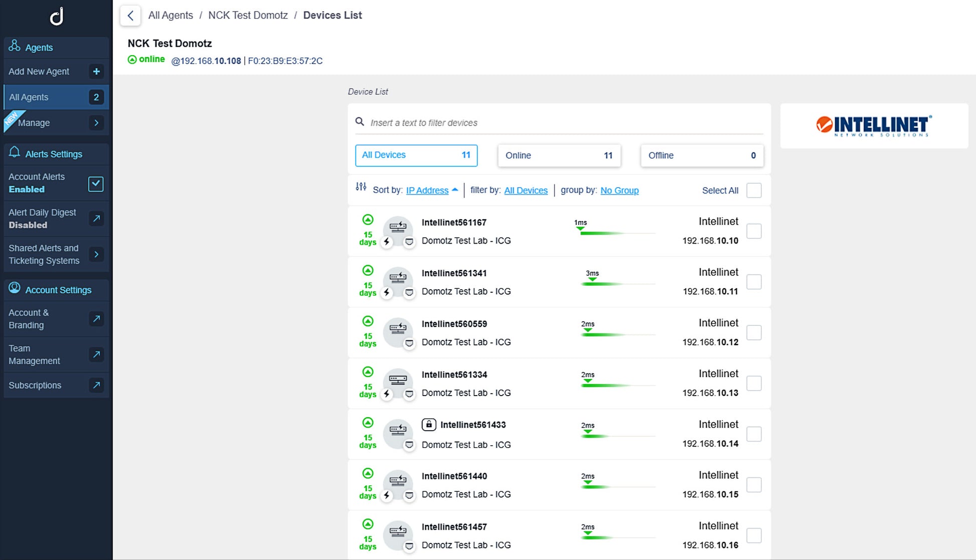
Task: Select checkbox for device 192.168.10.11
Action: click(753, 282)
